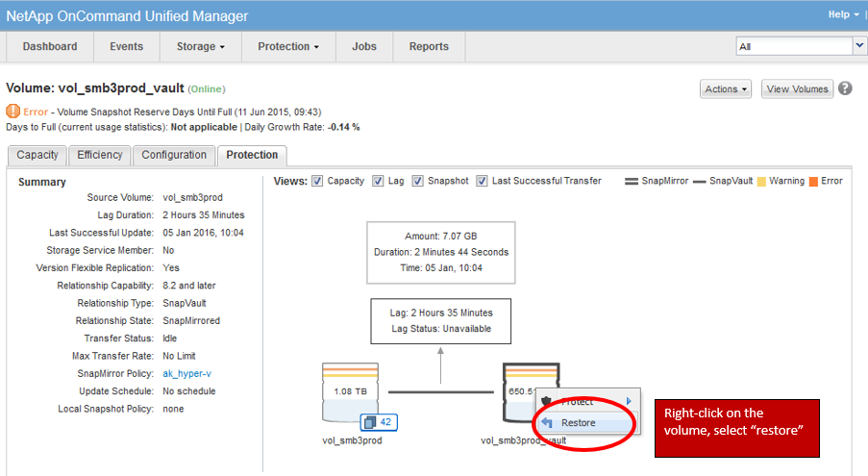Toggle the Last Successful Transfer checkbox

pos(483,181)
